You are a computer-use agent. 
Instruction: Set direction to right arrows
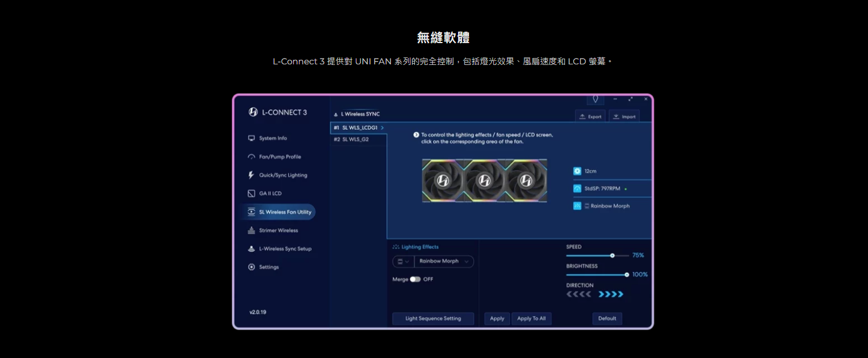coord(610,294)
